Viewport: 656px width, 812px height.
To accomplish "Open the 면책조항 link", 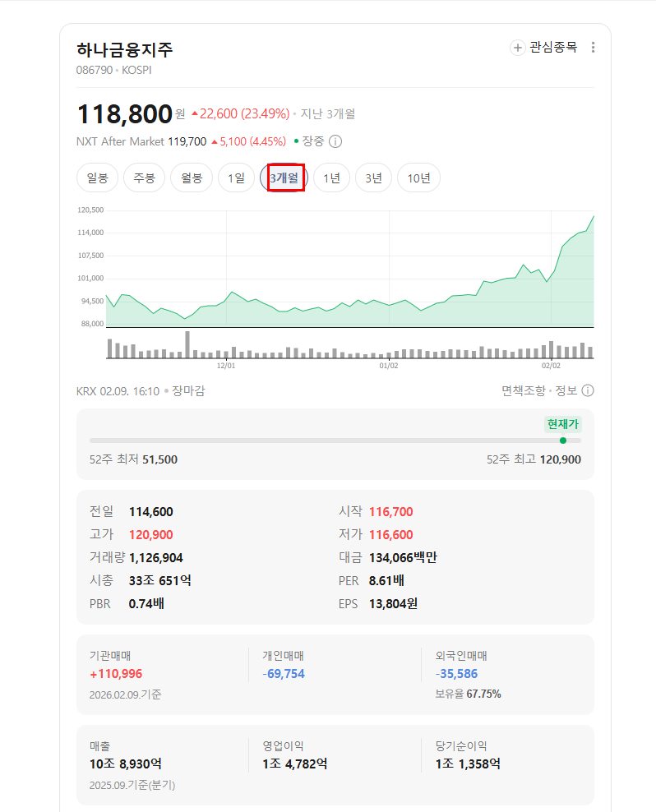I will [x=524, y=390].
